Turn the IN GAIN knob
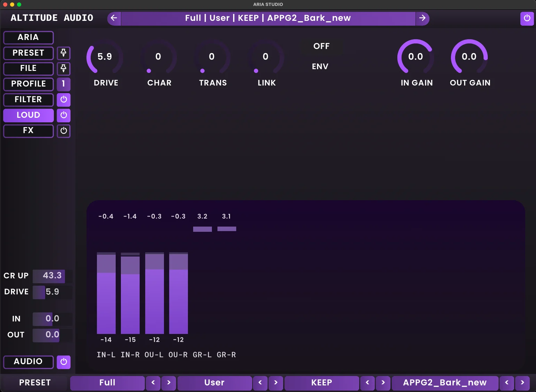This screenshot has height=392, width=536. (416, 57)
